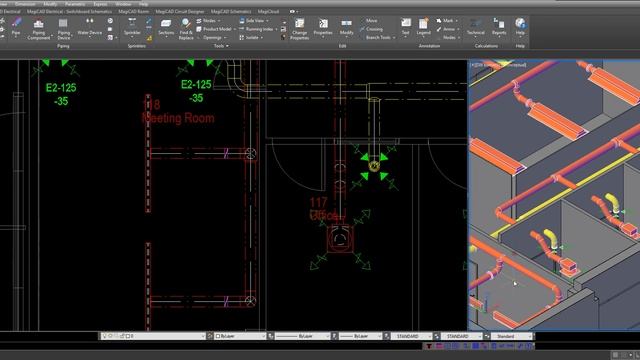Viewport: 640px width, 360px height.
Task: Switch to MagiCloud tab
Action: pyautogui.click(x=268, y=11)
